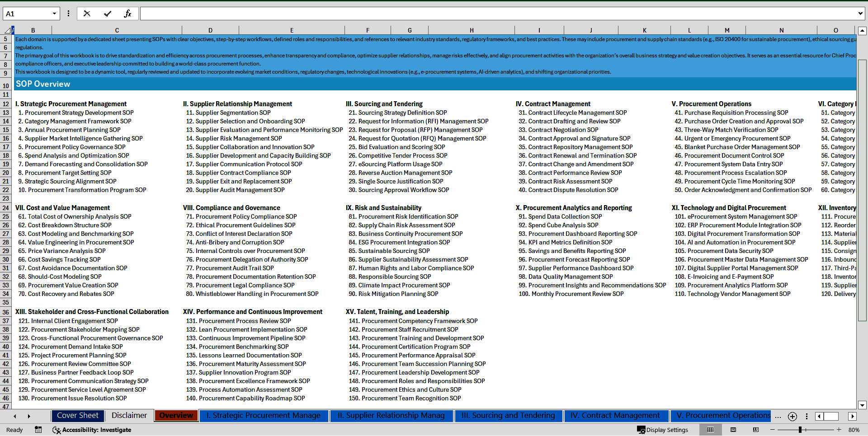The width and height of the screenshot is (868, 436).
Task: Click Accessibility: Investigate in status bar
Action: coord(92,430)
